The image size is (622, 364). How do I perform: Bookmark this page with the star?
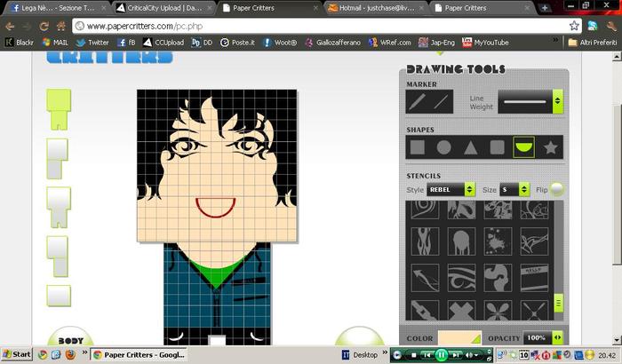574,26
